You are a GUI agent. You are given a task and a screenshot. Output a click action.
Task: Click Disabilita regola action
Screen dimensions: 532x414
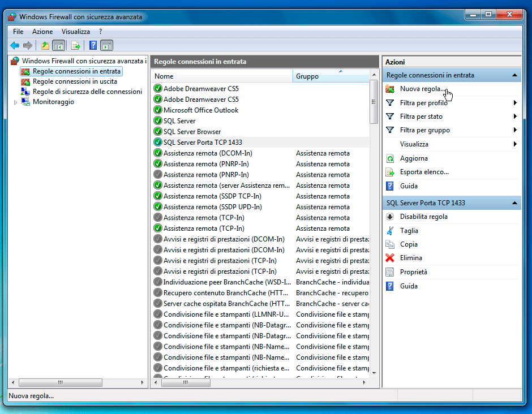423,217
